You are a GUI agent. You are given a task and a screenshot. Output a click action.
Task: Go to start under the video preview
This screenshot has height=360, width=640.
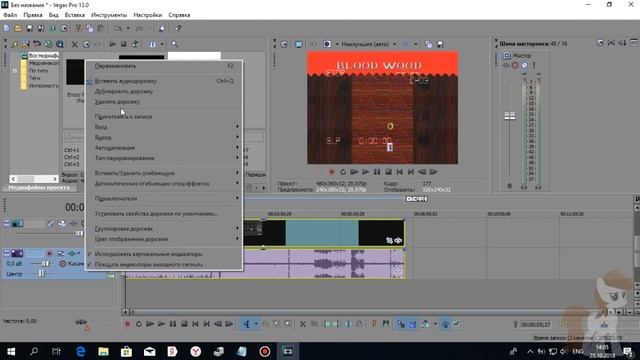click(x=400, y=172)
